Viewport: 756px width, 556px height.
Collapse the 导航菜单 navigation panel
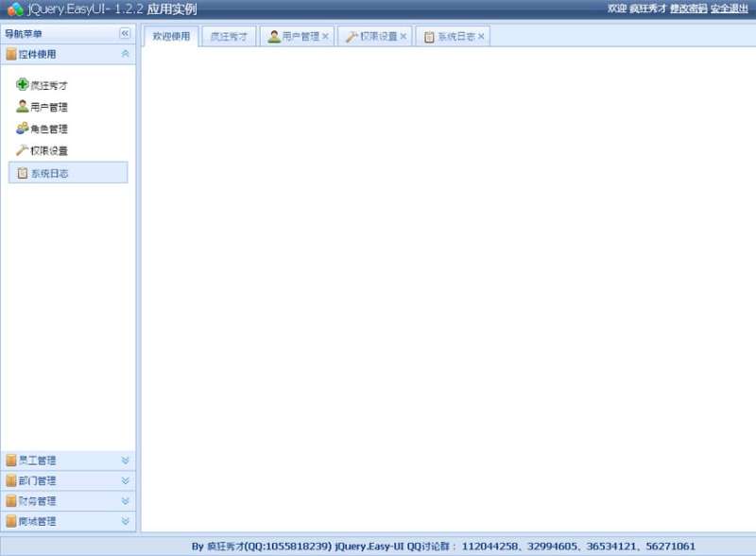(125, 33)
